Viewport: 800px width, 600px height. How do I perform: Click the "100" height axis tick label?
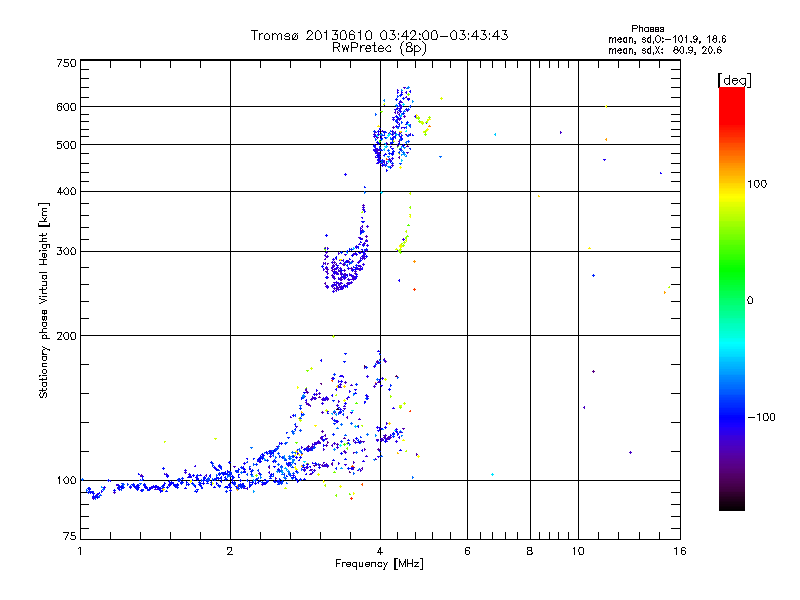(66, 481)
